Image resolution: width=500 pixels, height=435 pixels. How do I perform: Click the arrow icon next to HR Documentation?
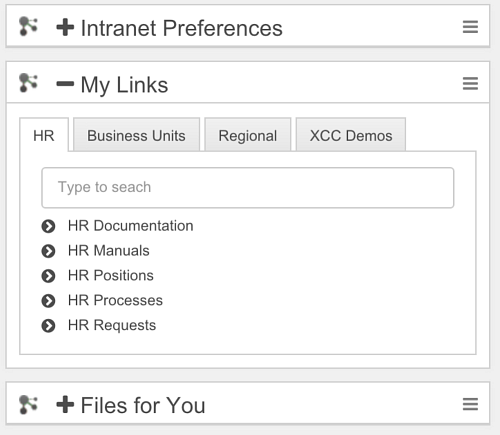click(48, 226)
